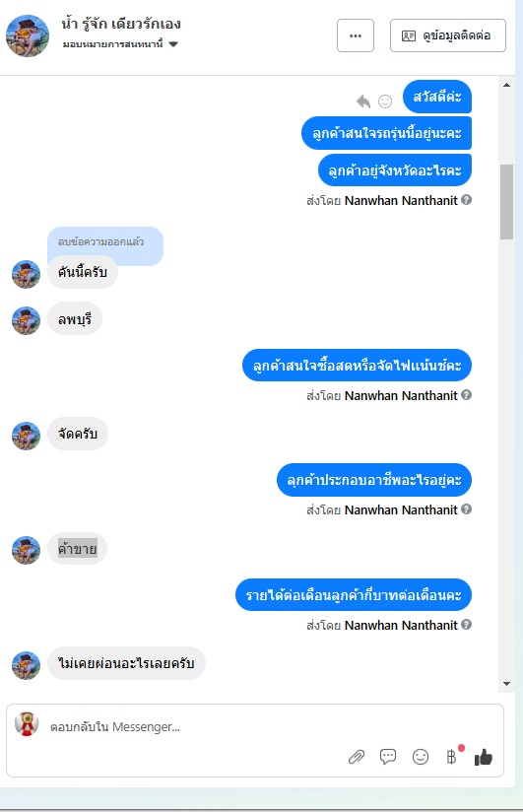
Task: Open the three-dots more options button
Action: click(x=356, y=35)
